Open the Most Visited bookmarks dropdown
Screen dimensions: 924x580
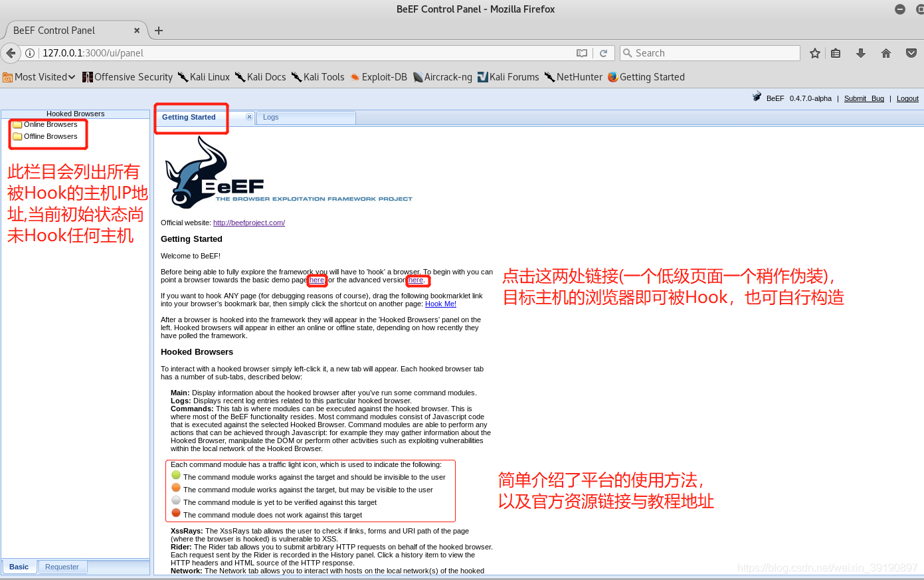click(39, 77)
